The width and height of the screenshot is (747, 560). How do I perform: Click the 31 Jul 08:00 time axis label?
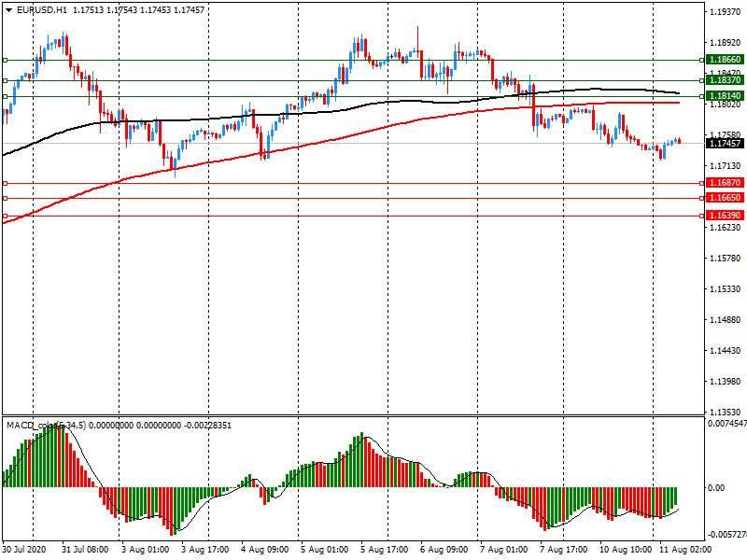pyautogui.click(x=85, y=550)
